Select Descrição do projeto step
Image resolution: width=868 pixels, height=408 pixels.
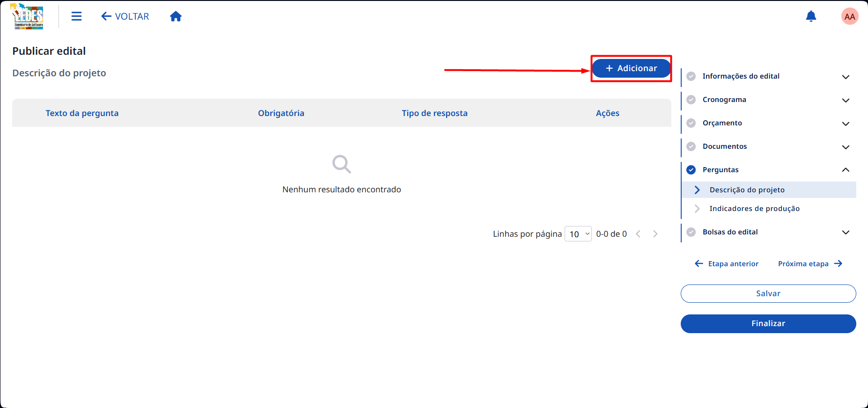coord(769,190)
